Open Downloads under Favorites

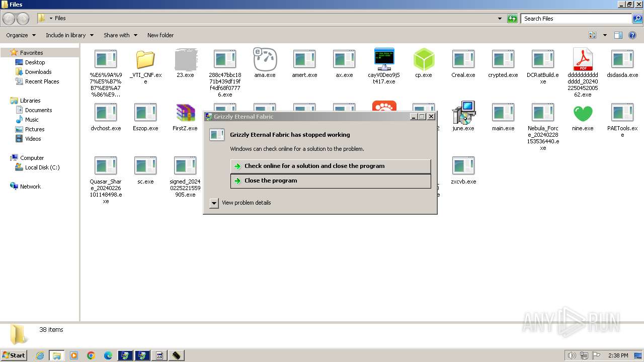38,72
